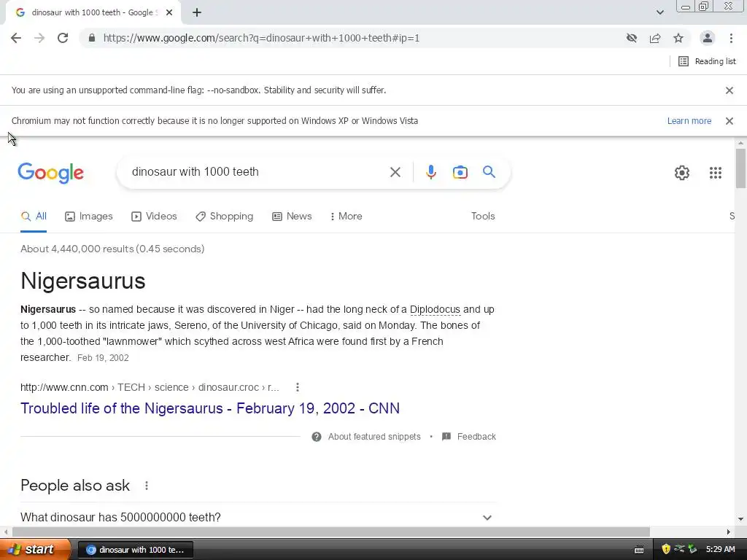Open the Windows start menu

pyautogui.click(x=34, y=550)
